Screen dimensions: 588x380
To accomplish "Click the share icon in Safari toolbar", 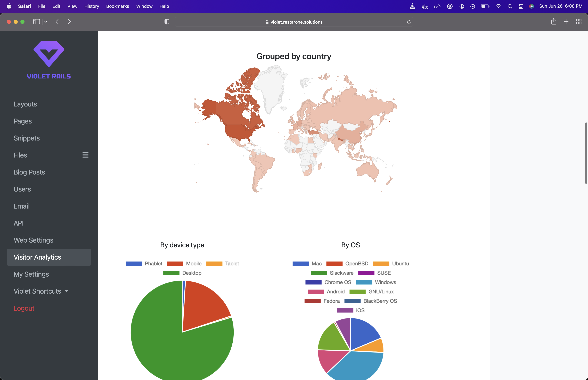I will (554, 21).
